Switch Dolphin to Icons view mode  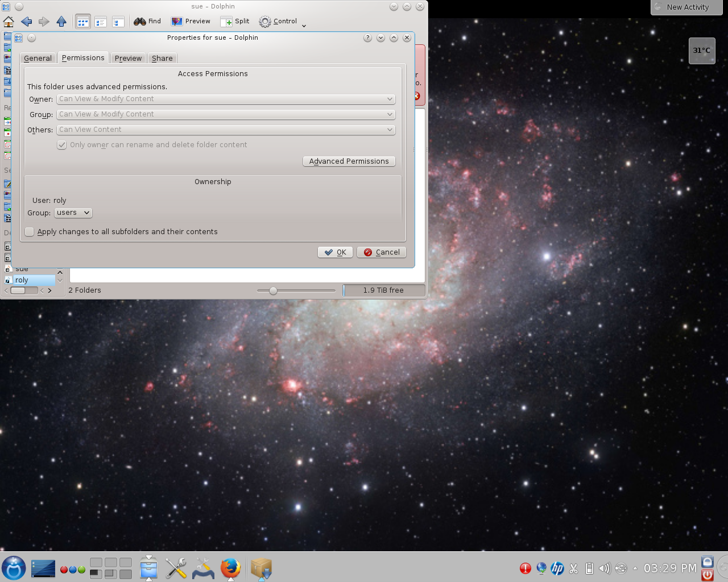(83, 22)
